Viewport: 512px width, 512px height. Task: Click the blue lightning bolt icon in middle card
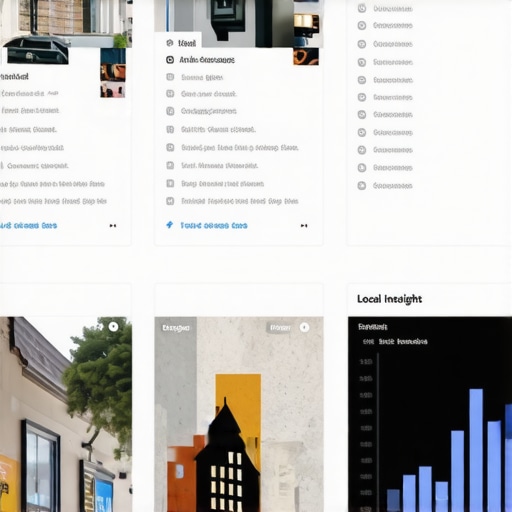pyautogui.click(x=170, y=225)
